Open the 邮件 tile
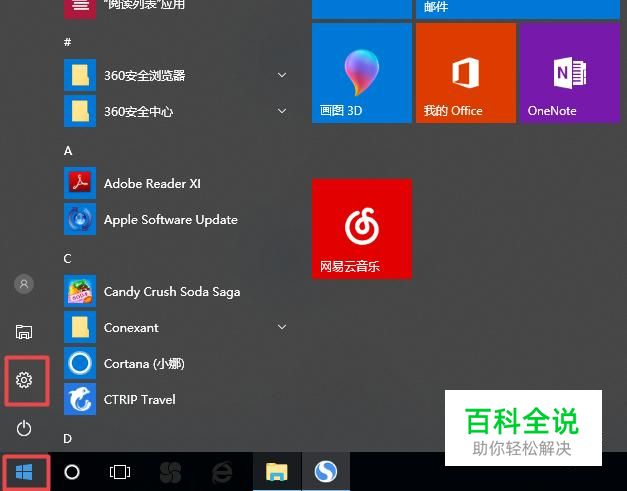The width and height of the screenshot is (627, 491). tap(518, 9)
